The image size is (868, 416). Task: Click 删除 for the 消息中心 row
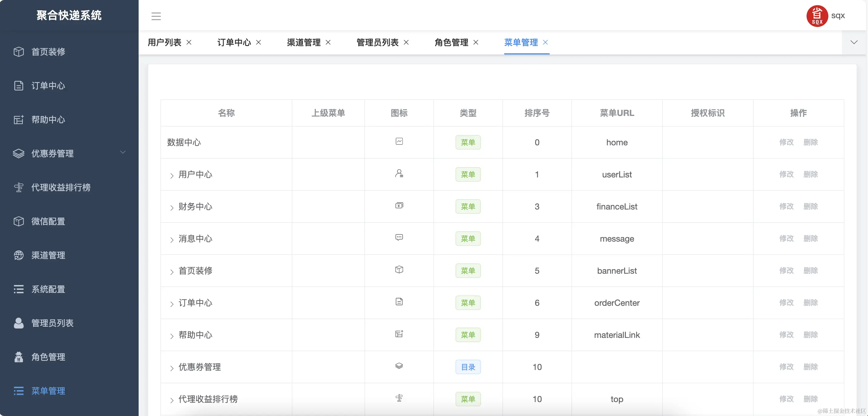810,238
